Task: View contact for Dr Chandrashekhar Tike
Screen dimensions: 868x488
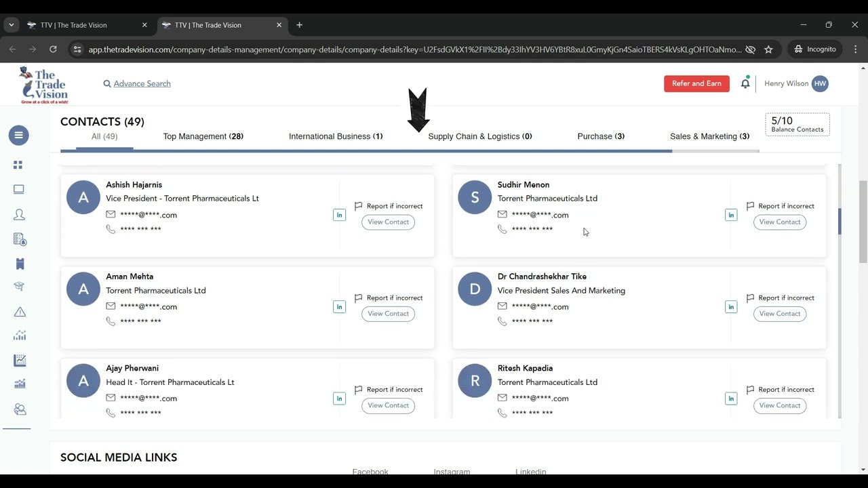Action: coord(780,314)
